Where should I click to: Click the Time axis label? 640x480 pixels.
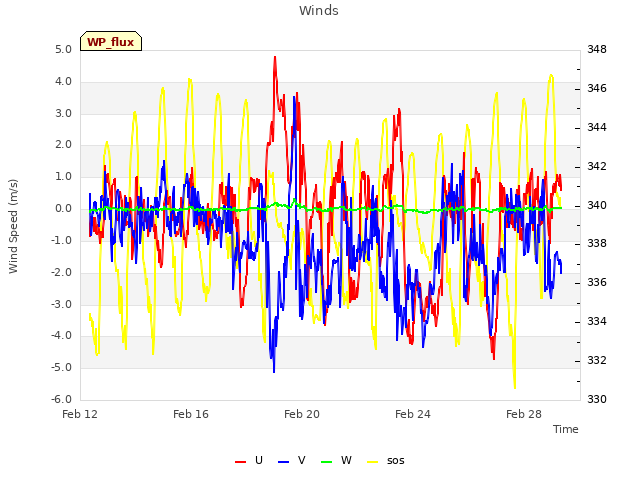click(566, 429)
